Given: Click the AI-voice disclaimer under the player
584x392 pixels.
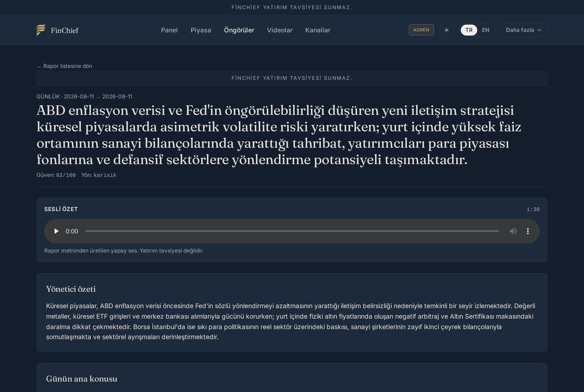Looking at the screenshot, I should 124,251.
